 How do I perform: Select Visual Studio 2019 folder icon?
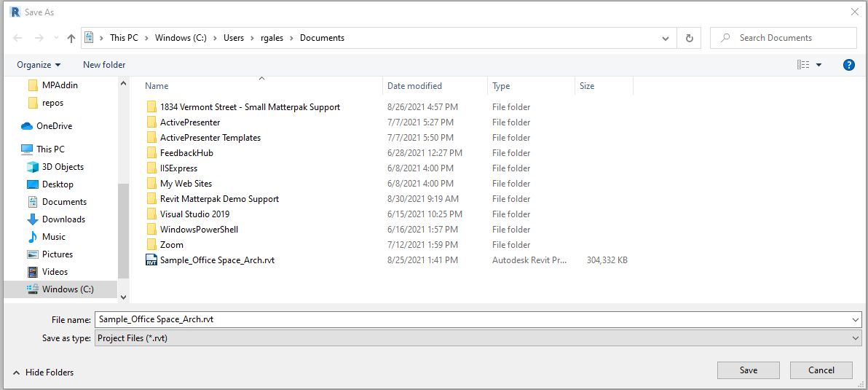pos(151,214)
